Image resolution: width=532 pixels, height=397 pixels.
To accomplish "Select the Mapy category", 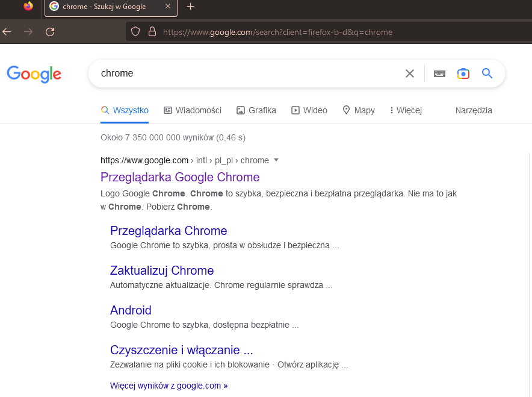I will pos(359,110).
